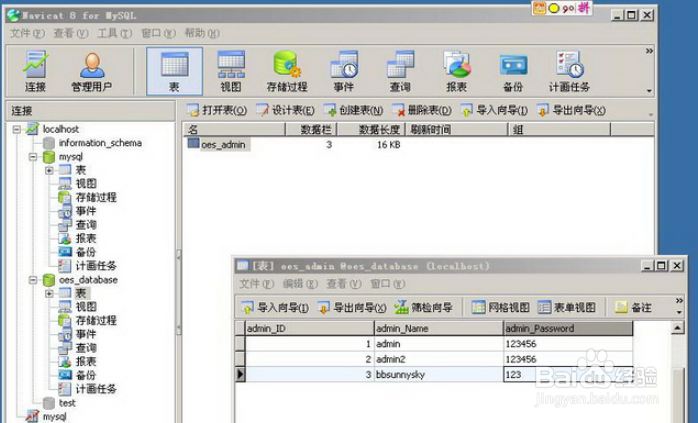The height and width of the screenshot is (423, 698).
Task: Expand 表 node under mysql database
Action: coord(49,171)
